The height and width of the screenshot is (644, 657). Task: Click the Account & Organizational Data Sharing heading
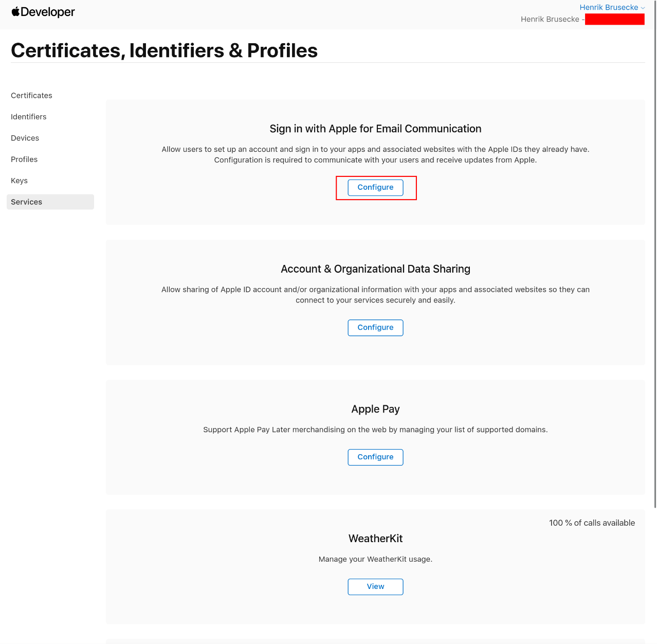click(x=375, y=269)
